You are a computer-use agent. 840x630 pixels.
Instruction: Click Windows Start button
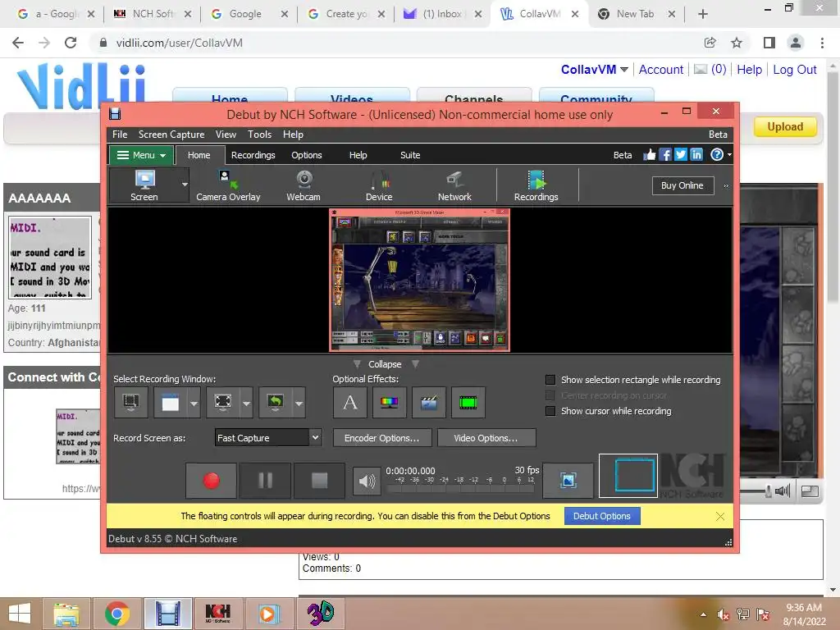20,614
